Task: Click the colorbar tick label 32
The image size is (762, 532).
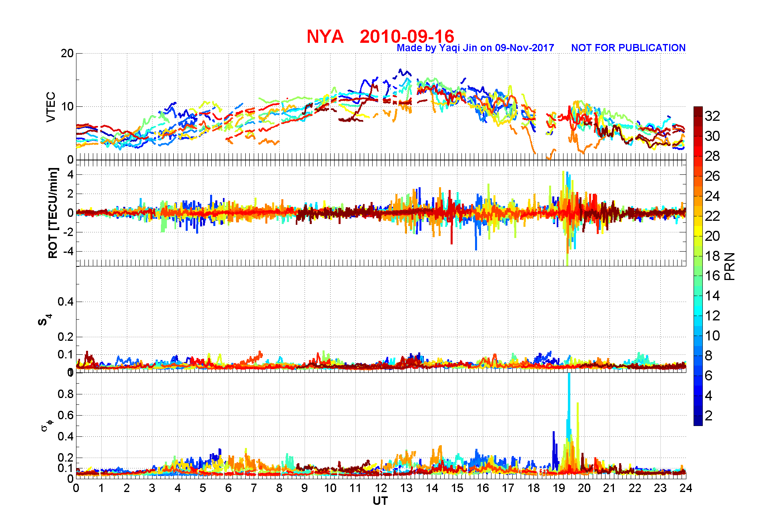Action: [712, 116]
